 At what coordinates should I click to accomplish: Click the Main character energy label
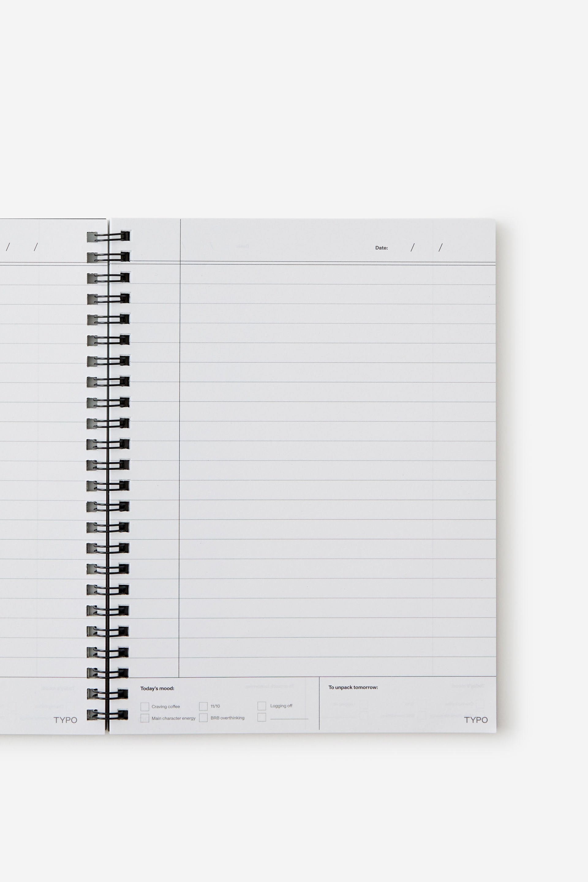click(x=174, y=718)
